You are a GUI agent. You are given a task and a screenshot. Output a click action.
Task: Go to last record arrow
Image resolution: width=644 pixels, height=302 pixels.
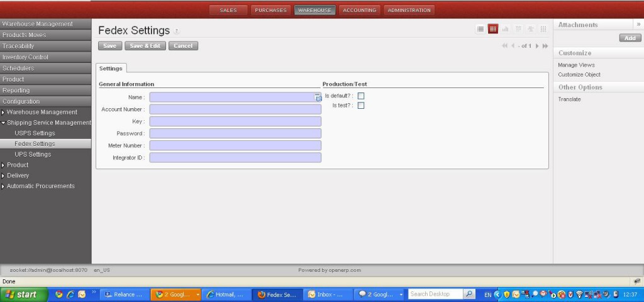coord(545,46)
